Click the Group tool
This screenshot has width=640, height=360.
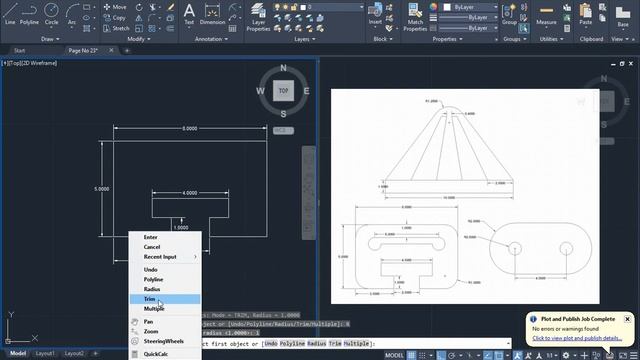(509, 14)
